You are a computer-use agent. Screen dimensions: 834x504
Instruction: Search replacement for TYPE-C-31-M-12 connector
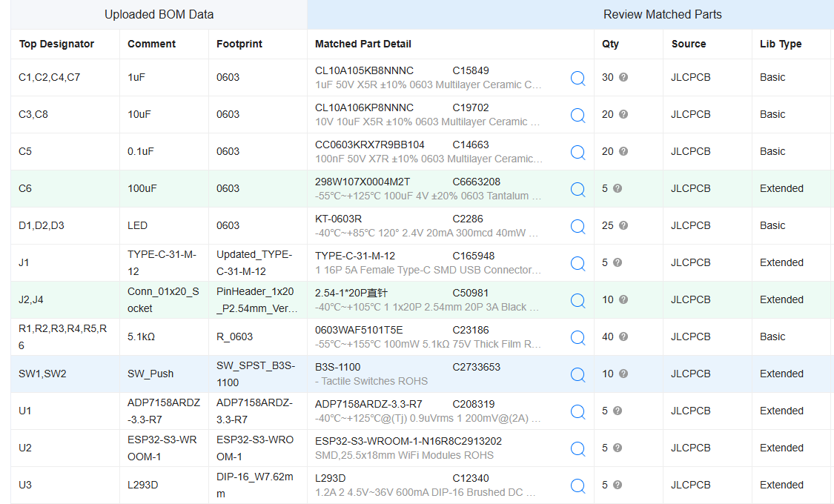(x=577, y=263)
